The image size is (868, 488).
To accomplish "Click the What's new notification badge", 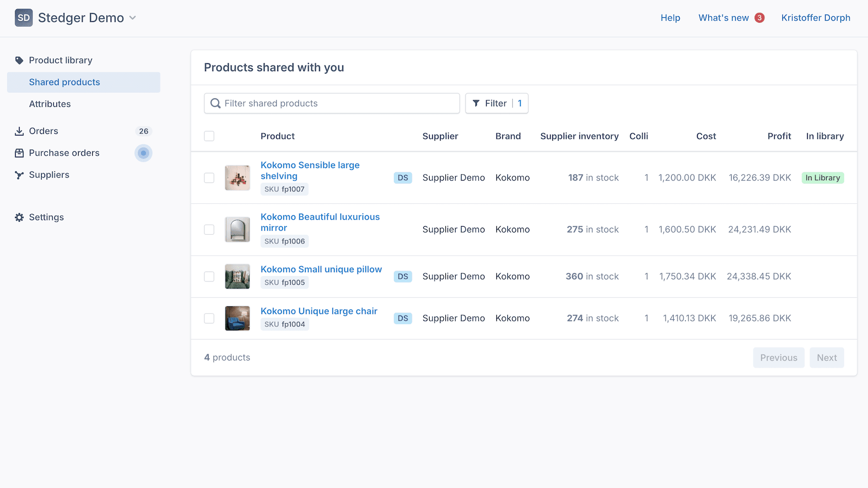I will pyautogui.click(x=759, y=18).
